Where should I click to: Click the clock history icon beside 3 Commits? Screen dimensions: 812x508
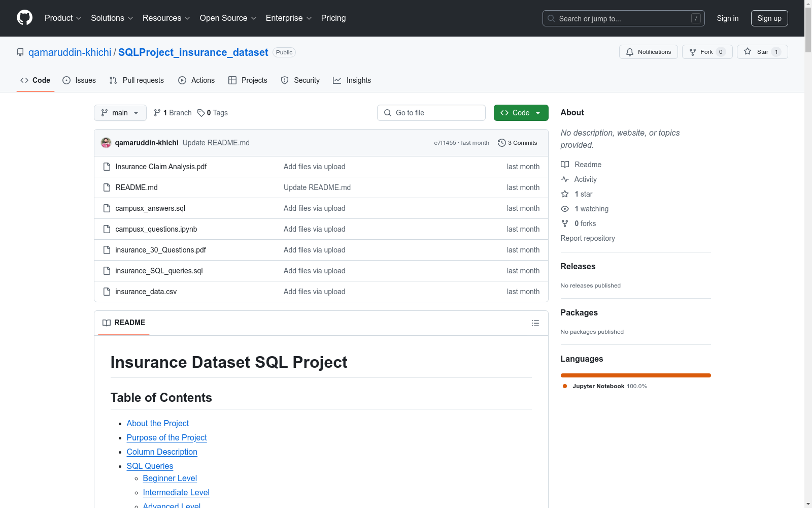pos(502,143)
